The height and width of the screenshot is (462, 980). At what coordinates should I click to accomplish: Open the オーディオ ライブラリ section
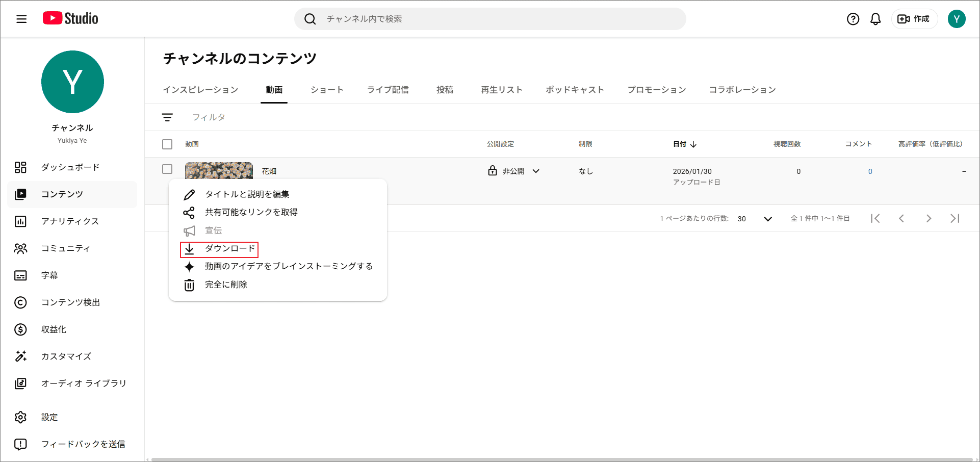[83, 383]
